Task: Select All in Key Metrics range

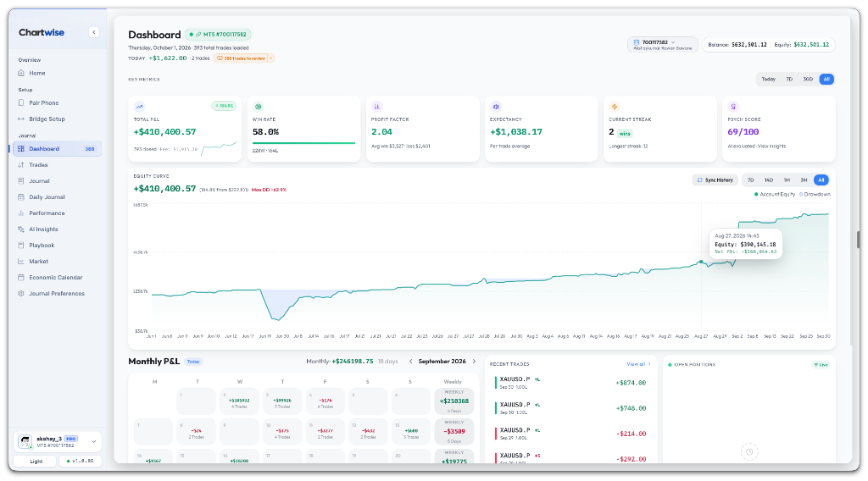Action: click(826, 79)
